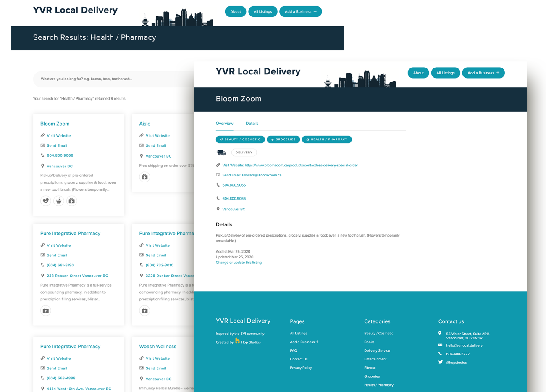546x392 pixels.
Task: Click the Groceries basket icon under Bloom Zoom listing
Action: pyautogui.click(x=59, y=201)
